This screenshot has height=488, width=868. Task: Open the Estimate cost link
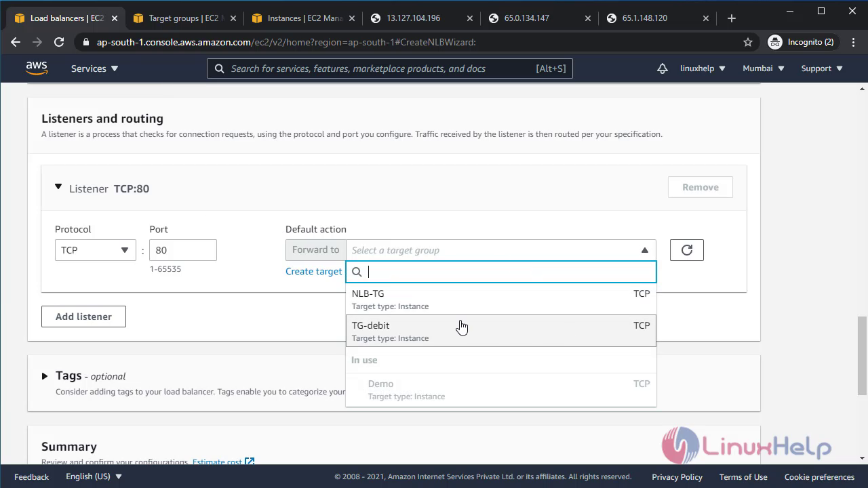point(223,462)
